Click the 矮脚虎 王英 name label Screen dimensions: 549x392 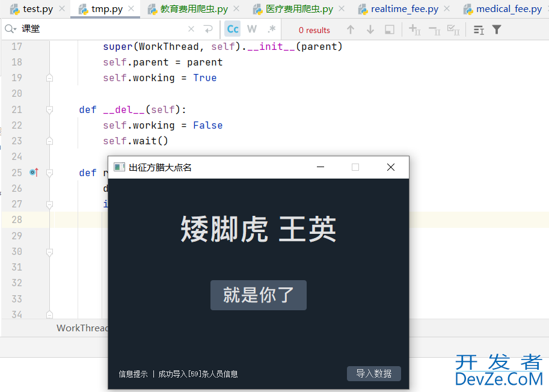pyautogui.click(x=259, y=229)
